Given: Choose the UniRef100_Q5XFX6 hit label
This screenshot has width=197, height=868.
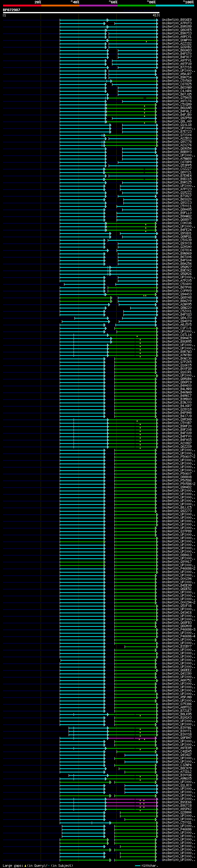Looking at the screenshot, I should (177, 606).
